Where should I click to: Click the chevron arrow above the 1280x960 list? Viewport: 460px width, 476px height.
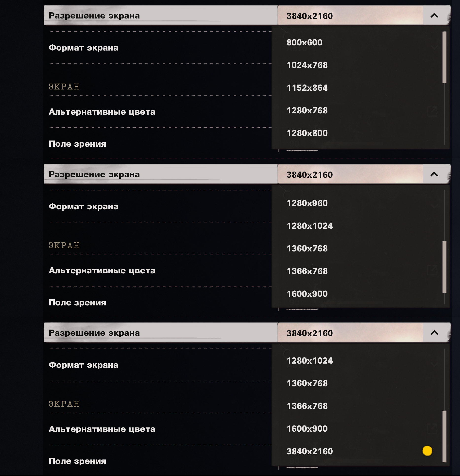pos(434,175)
